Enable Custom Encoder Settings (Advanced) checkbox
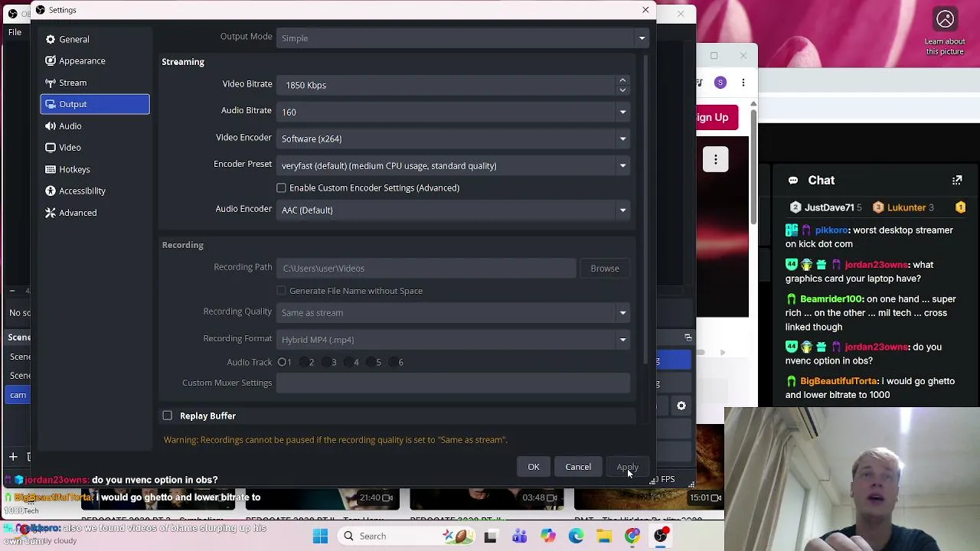 [282, 187]
